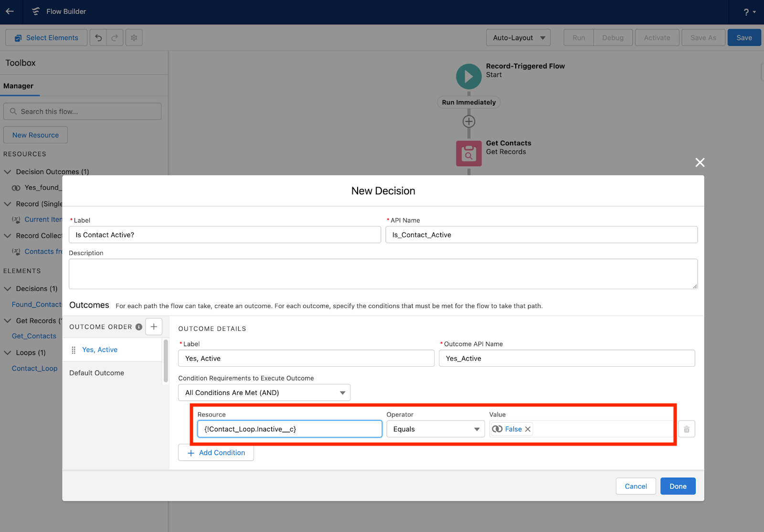The height and width of the screenshot is (532, 764).
Task: Switch to the Manager tab
Action: 19,86
